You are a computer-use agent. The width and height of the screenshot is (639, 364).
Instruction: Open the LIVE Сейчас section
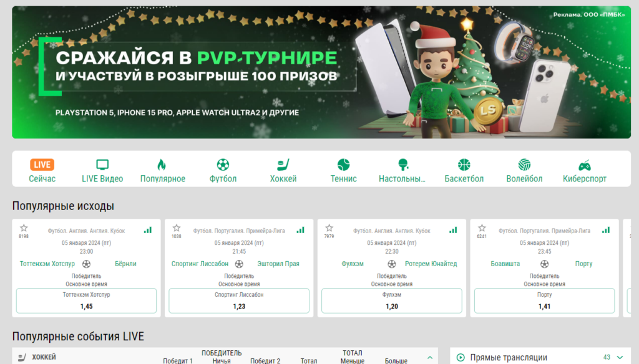pos(42,170)
